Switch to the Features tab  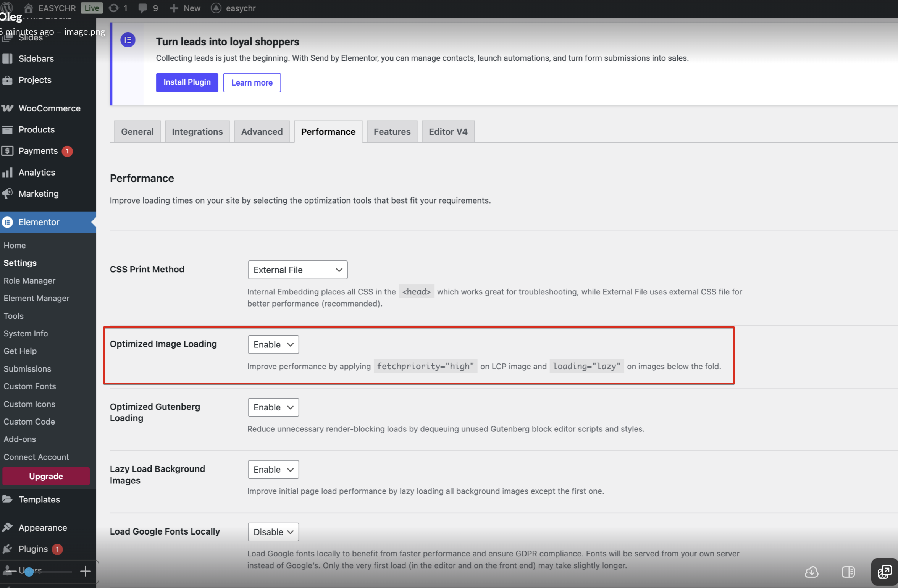coord(392,132)
